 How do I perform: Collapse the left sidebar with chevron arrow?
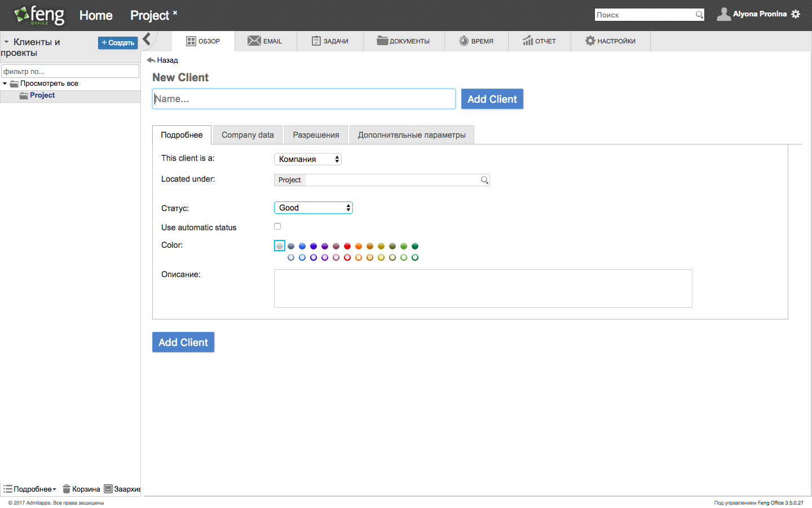click(x=147, y=39)
